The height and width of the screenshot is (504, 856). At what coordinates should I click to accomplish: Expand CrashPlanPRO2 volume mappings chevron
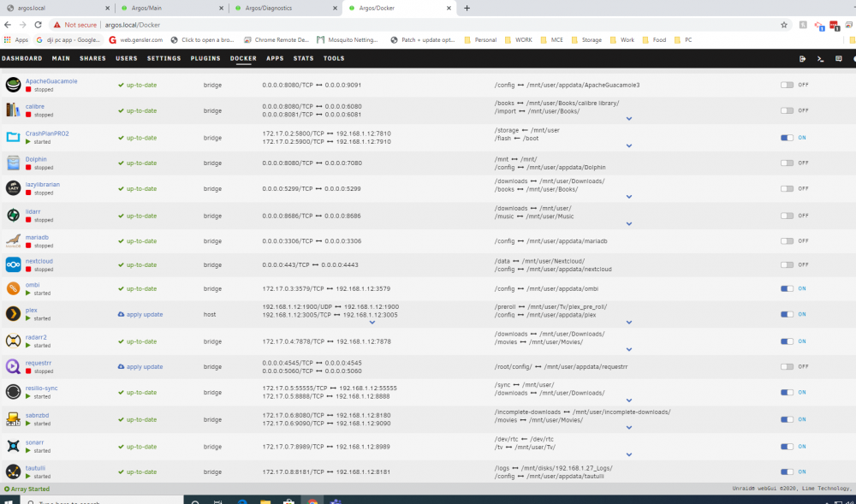click(629, 145)
